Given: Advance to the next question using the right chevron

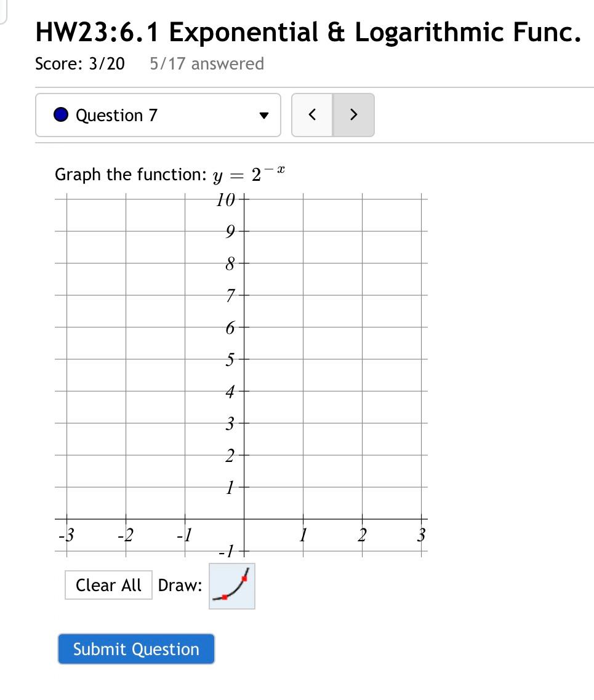Looking at the screenshot, I should (x=353, y=115).
